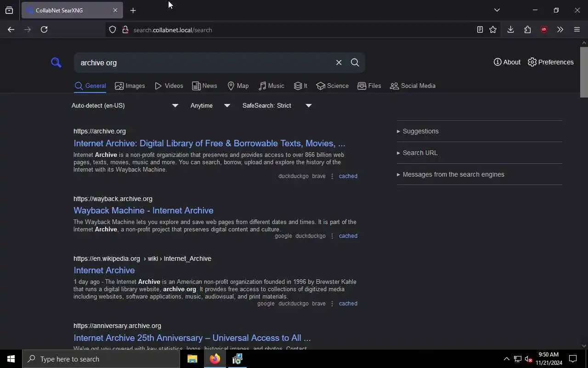This screenshot has height=368, width=588.
Task: Open the It category tab
Action: (300, 86)
